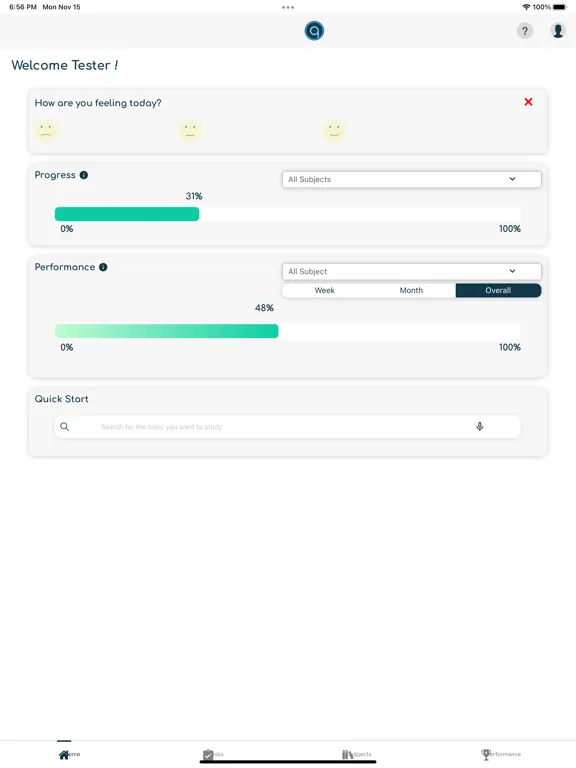Open the help question mark icon
576x768 pixels.
coord(525,31)
